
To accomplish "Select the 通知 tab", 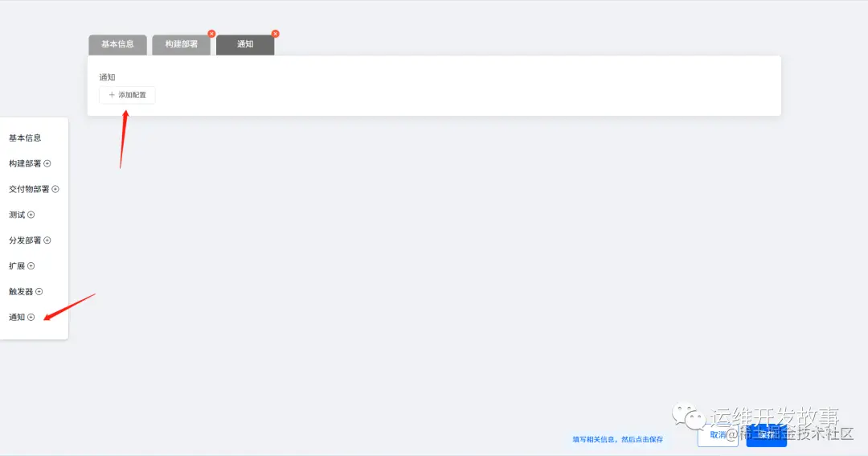I will click(x=245, y=44).
